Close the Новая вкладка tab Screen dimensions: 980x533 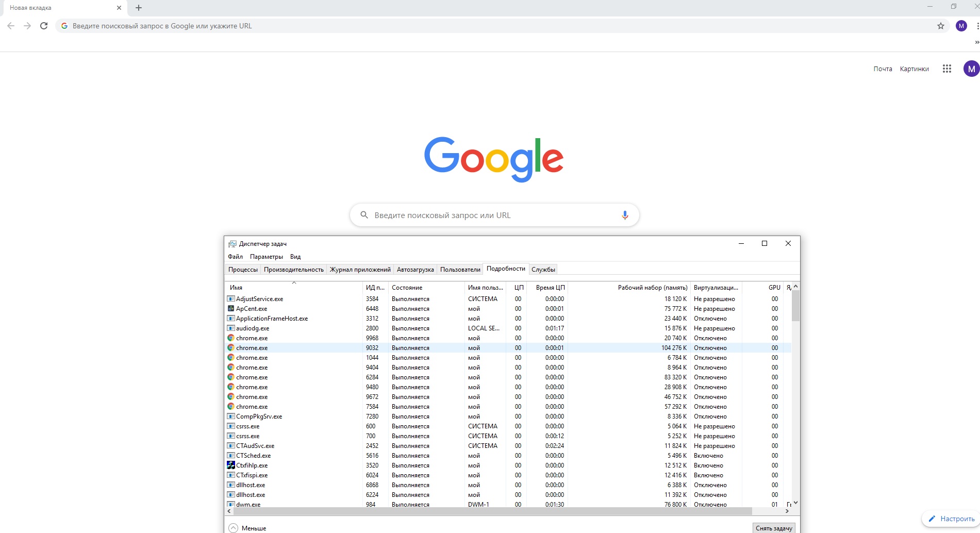tap(119, 8)
